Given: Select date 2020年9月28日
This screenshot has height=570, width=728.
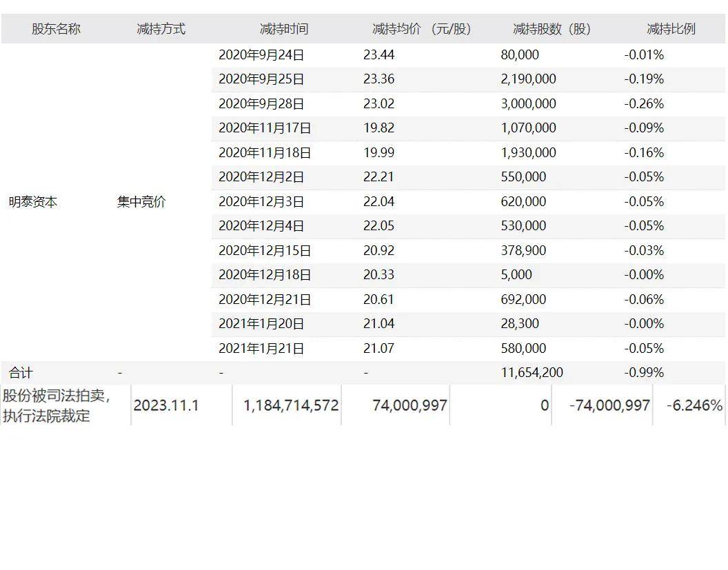Looking at the screenshot, I should [261, 103].
